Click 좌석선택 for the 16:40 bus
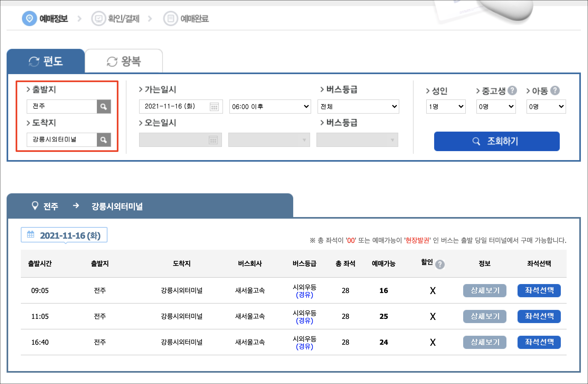 (539, 342)
